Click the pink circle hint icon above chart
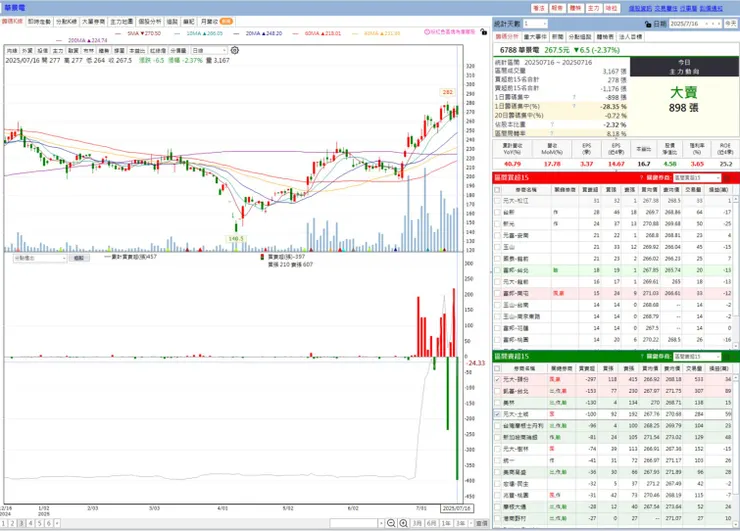This screenshot has width=740, height=531. (x=427, y=32)
